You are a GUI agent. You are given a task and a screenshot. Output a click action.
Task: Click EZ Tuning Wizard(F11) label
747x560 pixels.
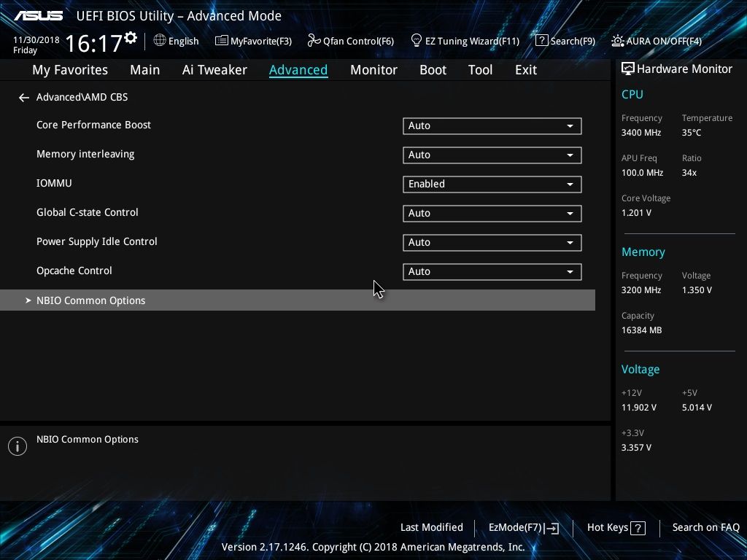472,42
